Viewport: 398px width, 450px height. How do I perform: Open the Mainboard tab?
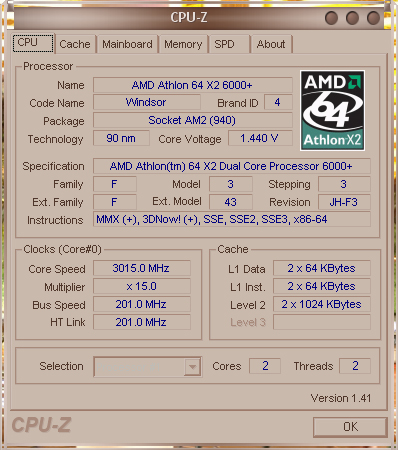click(x=127, y=44)
